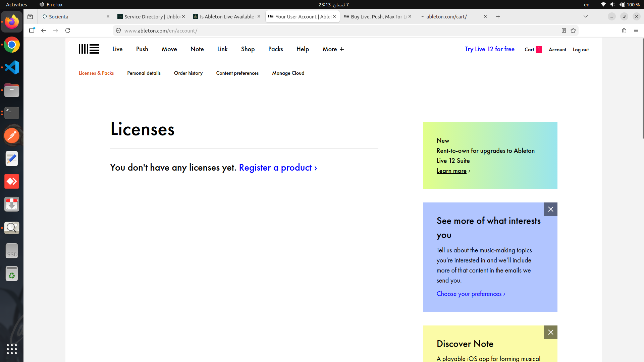Reload the current page
Screen dimensions: 644x362
68,31
